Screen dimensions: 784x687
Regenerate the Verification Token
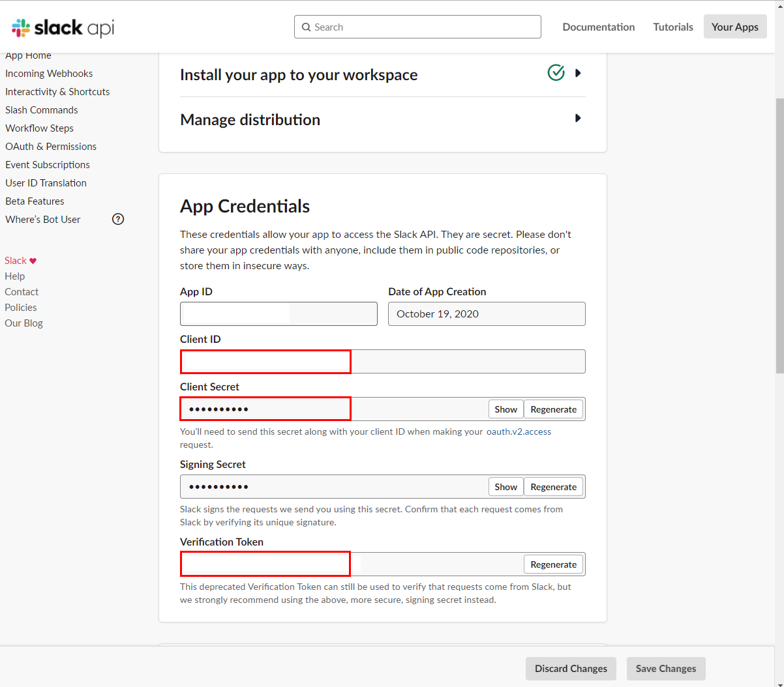pos(553,564)
